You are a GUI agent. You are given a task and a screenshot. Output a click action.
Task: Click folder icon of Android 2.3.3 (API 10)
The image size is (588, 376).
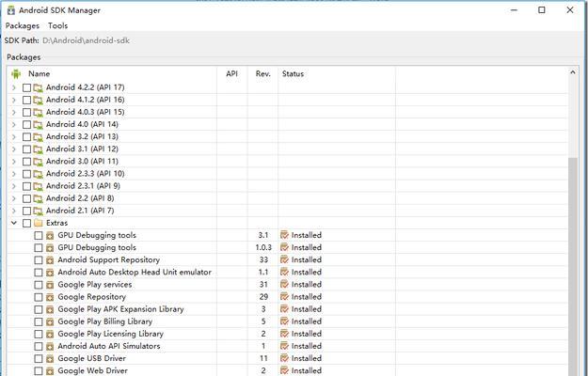[x=38, y=174]
